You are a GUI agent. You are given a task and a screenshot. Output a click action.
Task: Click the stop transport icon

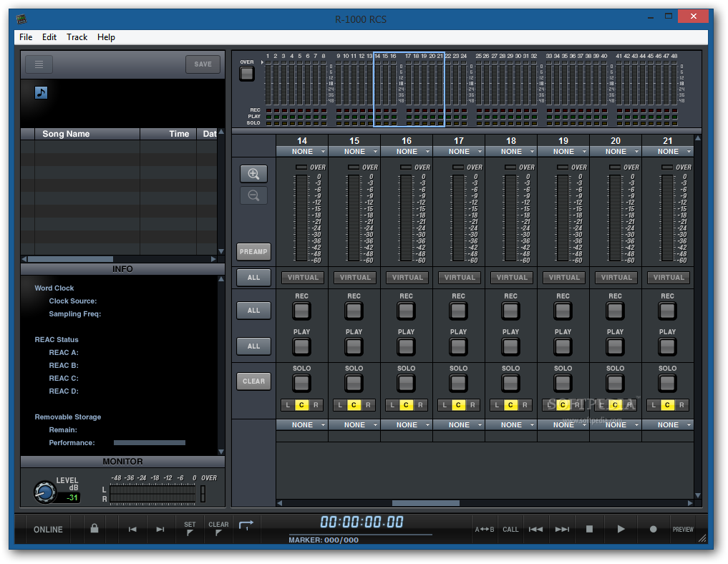[589, 529]
